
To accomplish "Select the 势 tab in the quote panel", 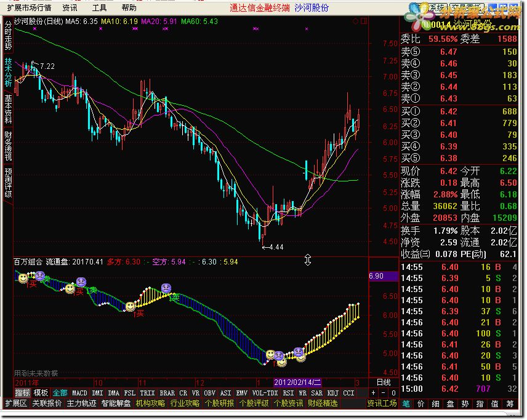I will point(465,403).
